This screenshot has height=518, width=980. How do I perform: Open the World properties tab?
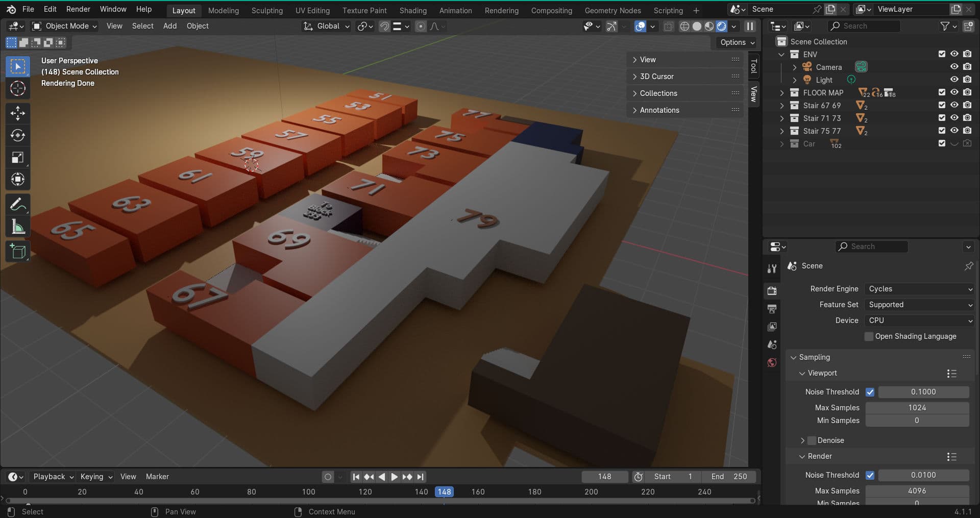(x=772, y=362)
